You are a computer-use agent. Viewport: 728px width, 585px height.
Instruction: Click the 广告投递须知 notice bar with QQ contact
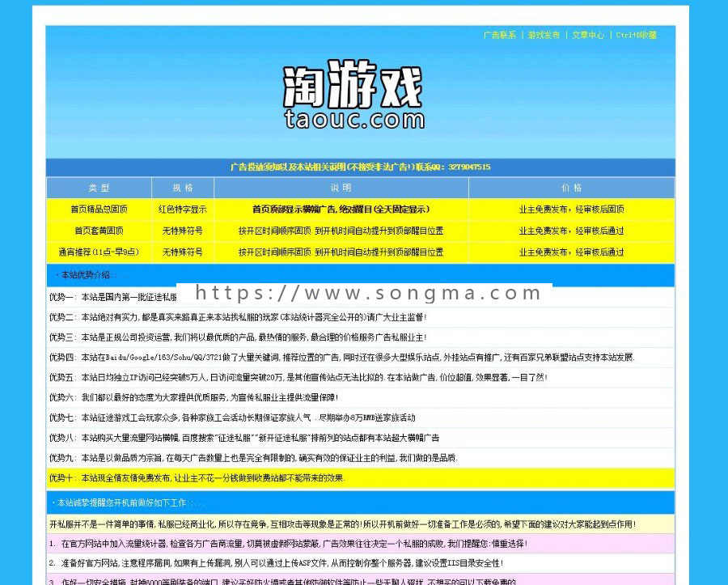pyautogui.click(x=360, y=167)
